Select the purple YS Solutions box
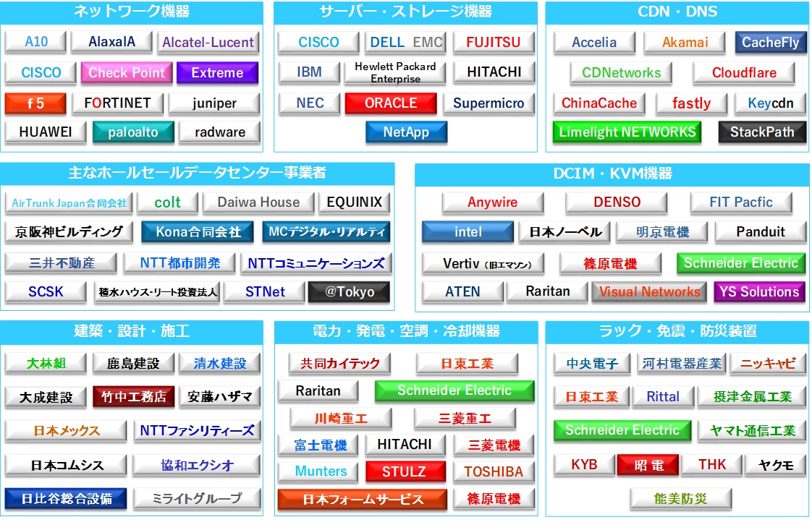The image size is (812, 530). [759, 292]
